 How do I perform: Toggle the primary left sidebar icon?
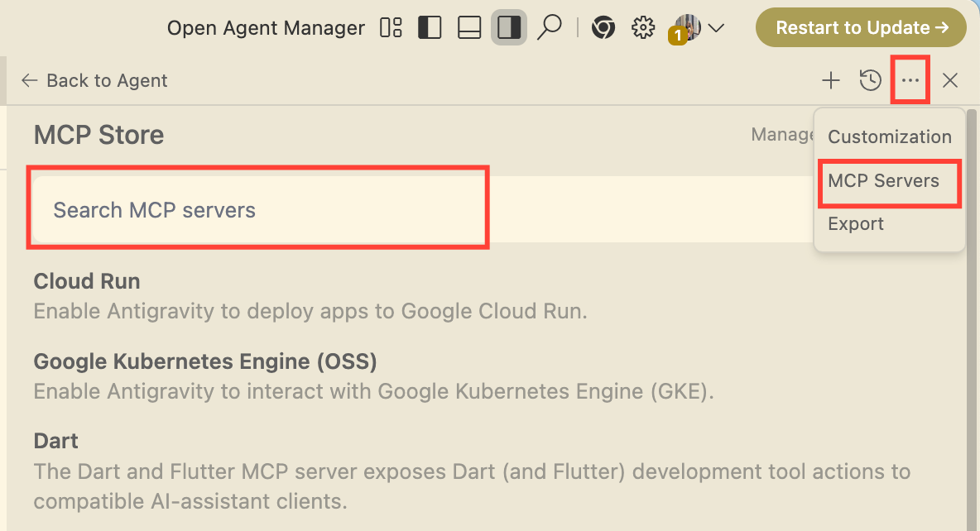click(430, 28)
